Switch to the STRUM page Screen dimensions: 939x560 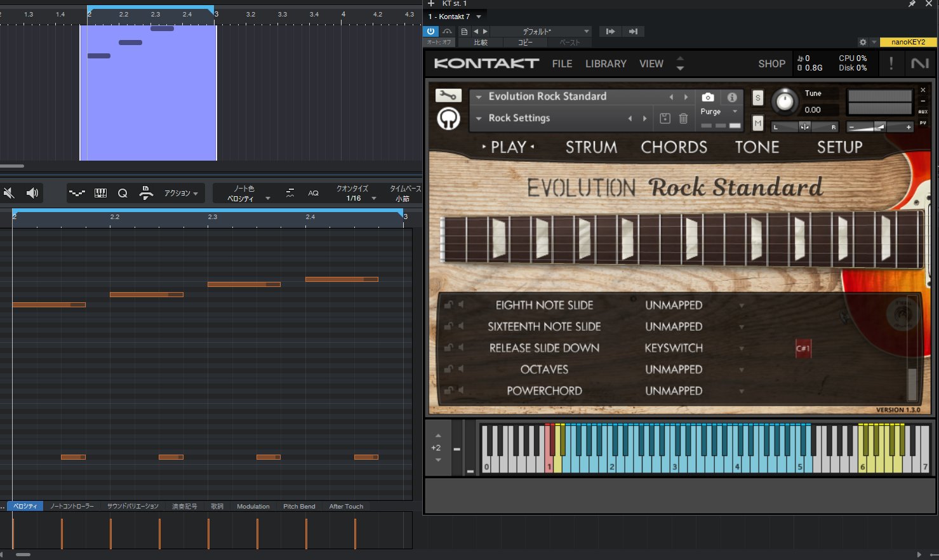591,147
